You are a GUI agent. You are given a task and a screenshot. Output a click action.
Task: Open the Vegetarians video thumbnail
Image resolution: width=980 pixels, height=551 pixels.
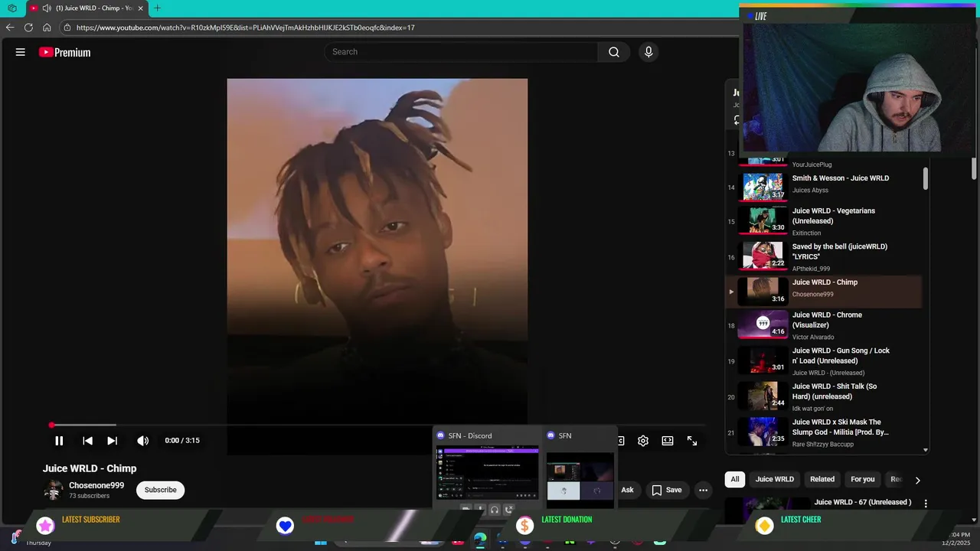(x=763, y=220)
